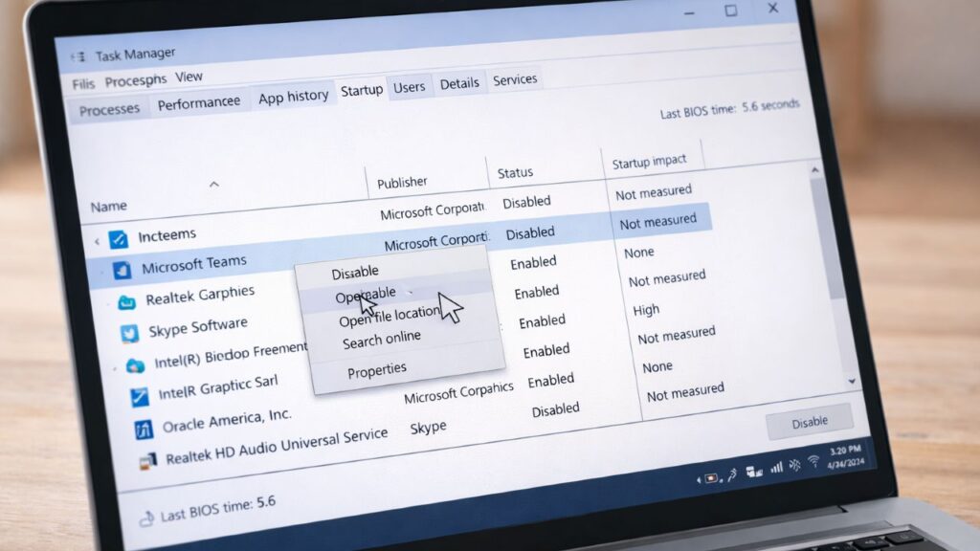
Task: Click the Disable button at bottom right
Action: coord(810,421)
